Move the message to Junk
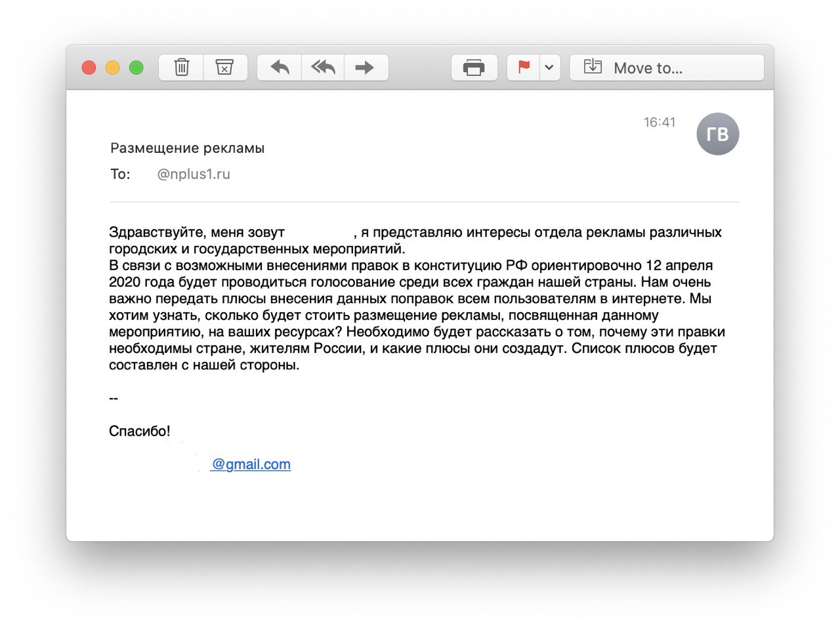The height and width of the screenshot is (629, 840). point(224,68)
